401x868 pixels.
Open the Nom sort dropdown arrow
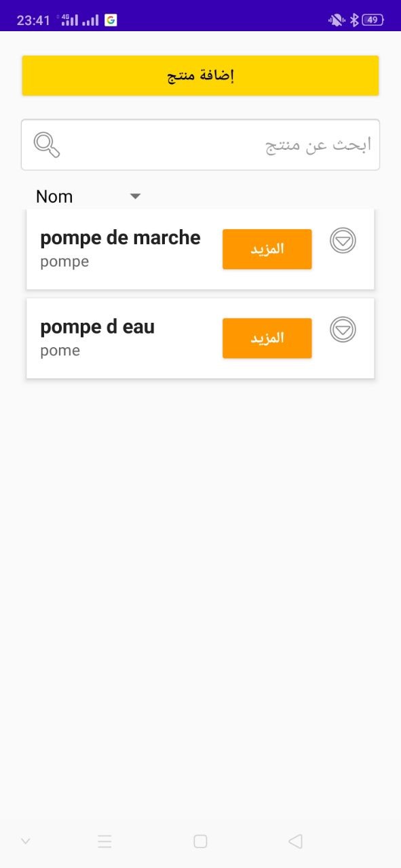135,197
